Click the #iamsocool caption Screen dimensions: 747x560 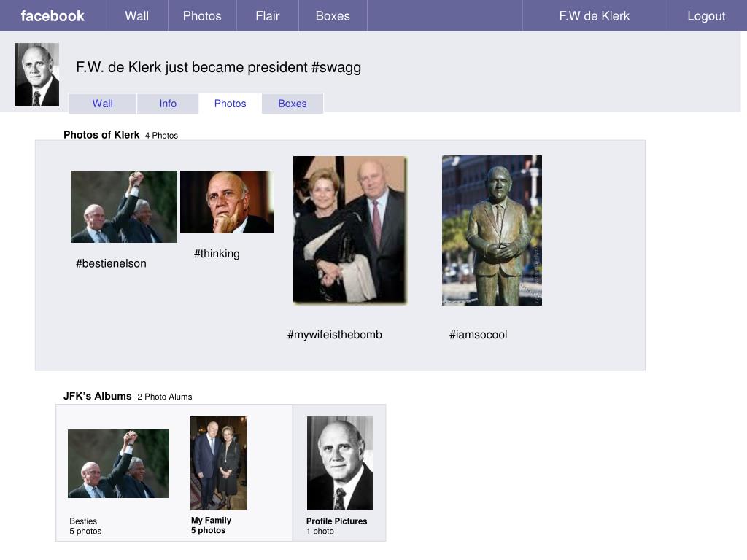(478, 334)
